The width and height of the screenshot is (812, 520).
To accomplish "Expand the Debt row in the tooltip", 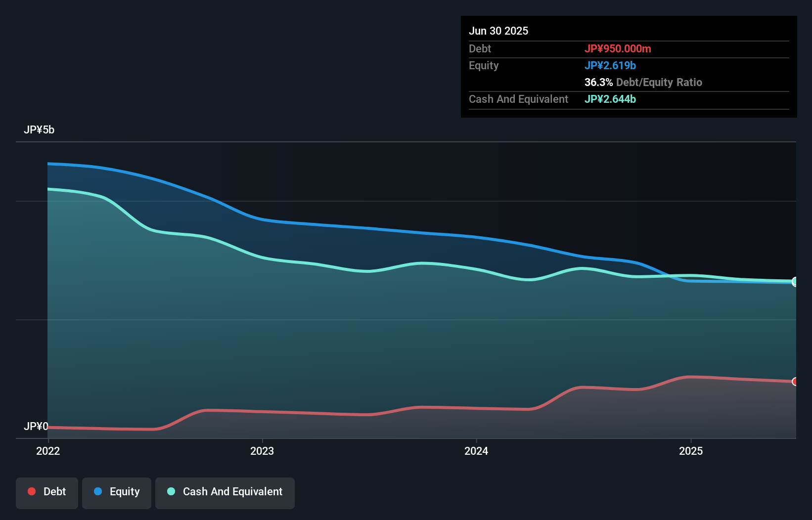I will pyautogui.click(x=480, y=48).
